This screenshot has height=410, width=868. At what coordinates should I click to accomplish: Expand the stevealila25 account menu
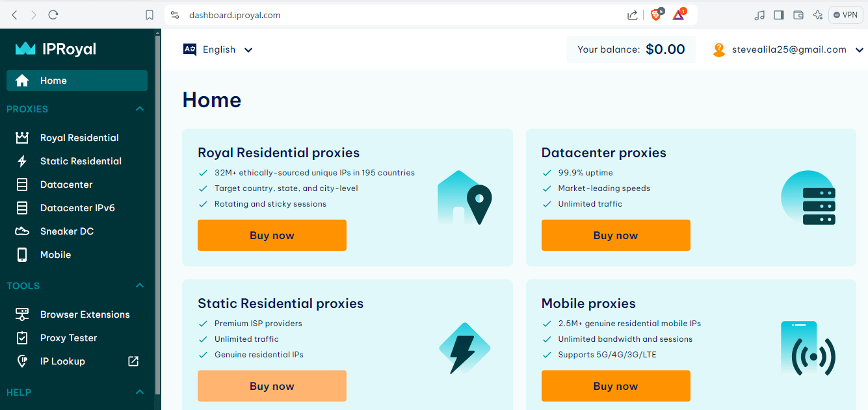[x=788, y=49]
